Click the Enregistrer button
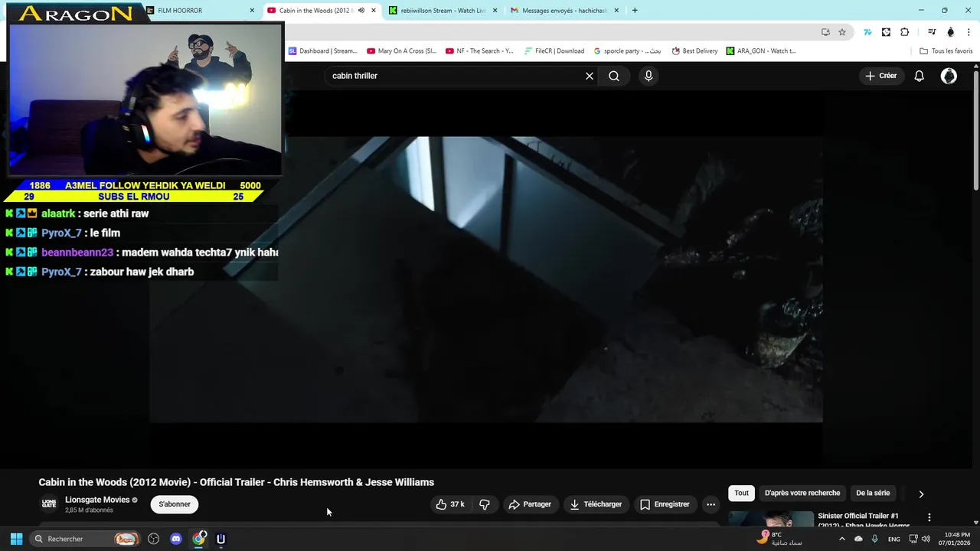 (x=665, y=504)
